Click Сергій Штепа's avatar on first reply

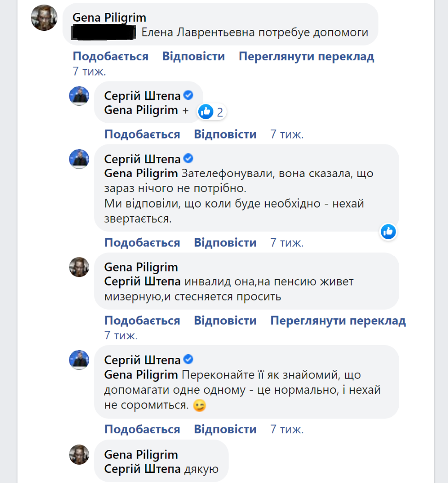(79, 96)
